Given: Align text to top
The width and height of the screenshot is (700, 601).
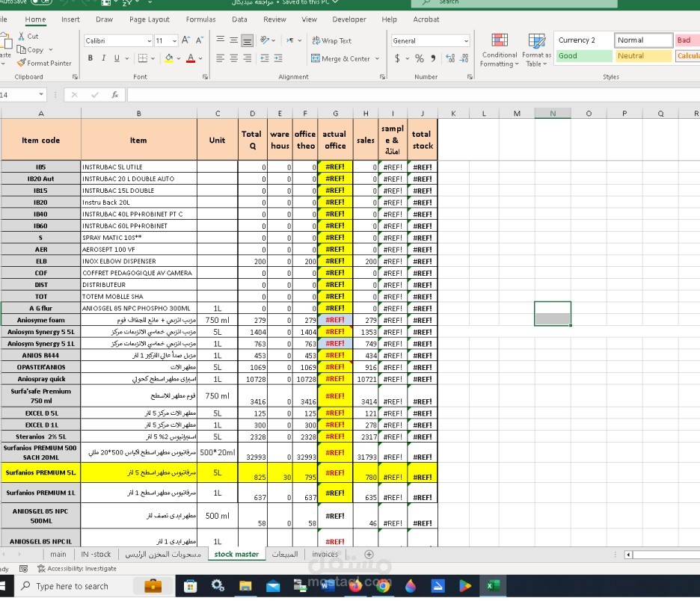Looking at the screenshot, I should [x=220, y=40].
